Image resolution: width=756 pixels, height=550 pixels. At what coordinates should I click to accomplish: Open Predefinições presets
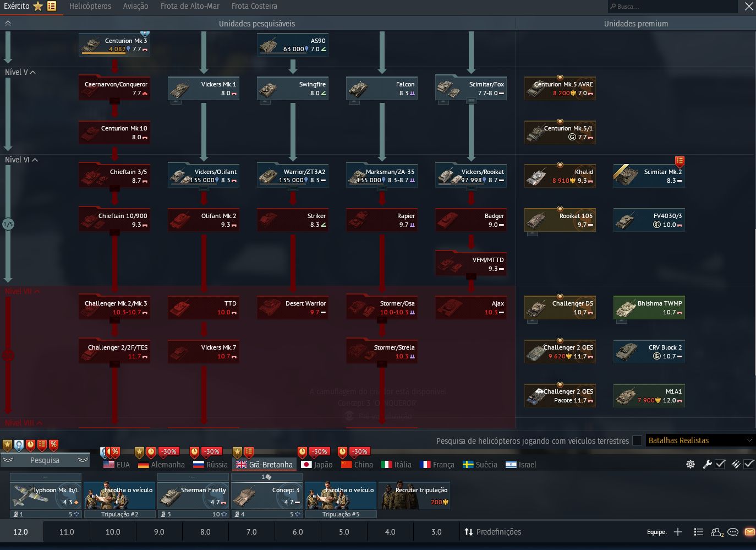[492, 532]
